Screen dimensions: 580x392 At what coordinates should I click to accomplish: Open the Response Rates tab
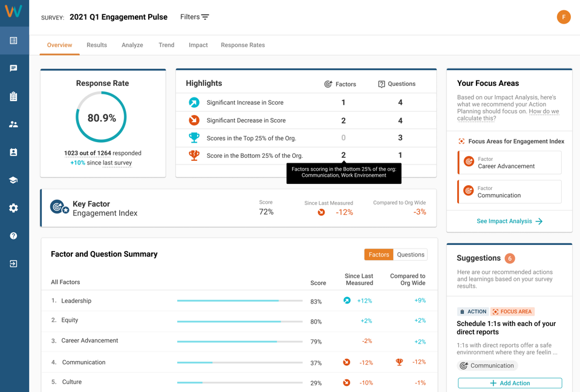pos(243,45)
